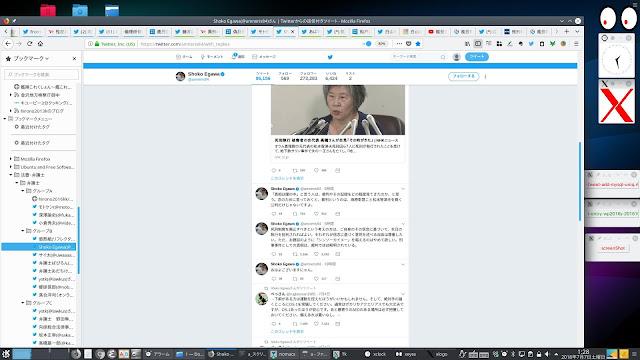Viewport: 640px width, 360px height.
Task: Open the news article thumbnail with microphones
Action: coord(338,110)
